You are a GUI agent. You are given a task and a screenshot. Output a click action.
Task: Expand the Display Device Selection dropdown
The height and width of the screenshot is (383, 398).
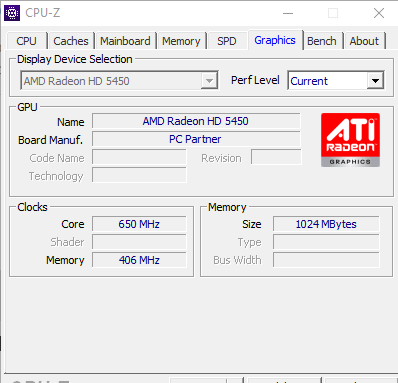tap(209, 81)
